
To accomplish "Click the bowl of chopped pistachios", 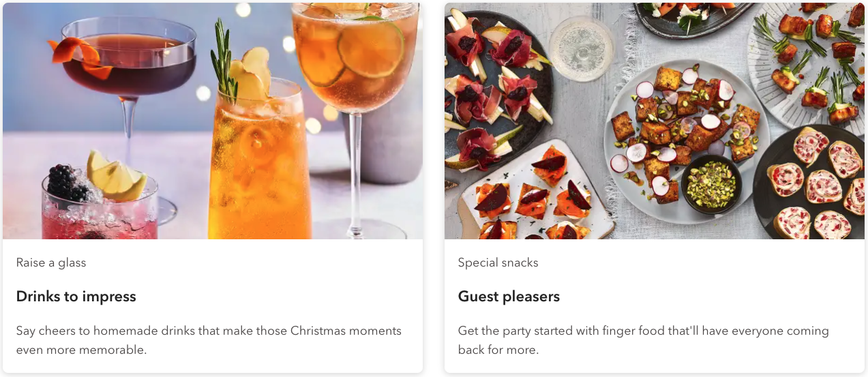I will click(x=711, y=184).
